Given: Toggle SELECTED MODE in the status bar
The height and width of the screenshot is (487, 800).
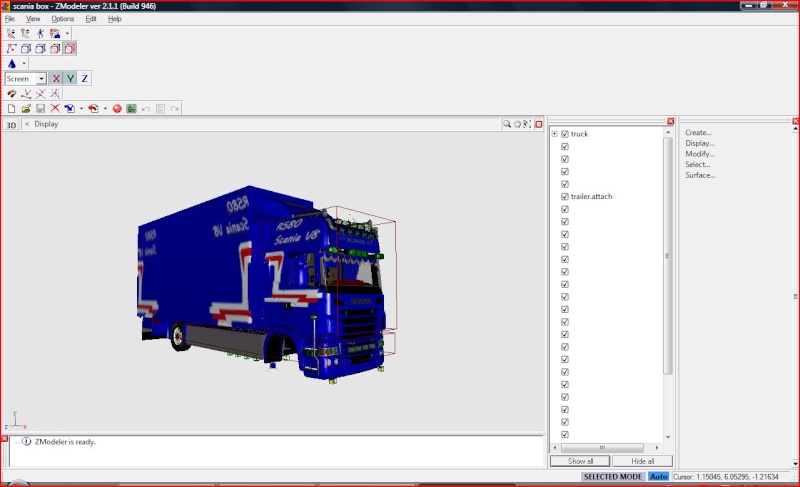Looking at the screenshot, I should tap(613, 476).
